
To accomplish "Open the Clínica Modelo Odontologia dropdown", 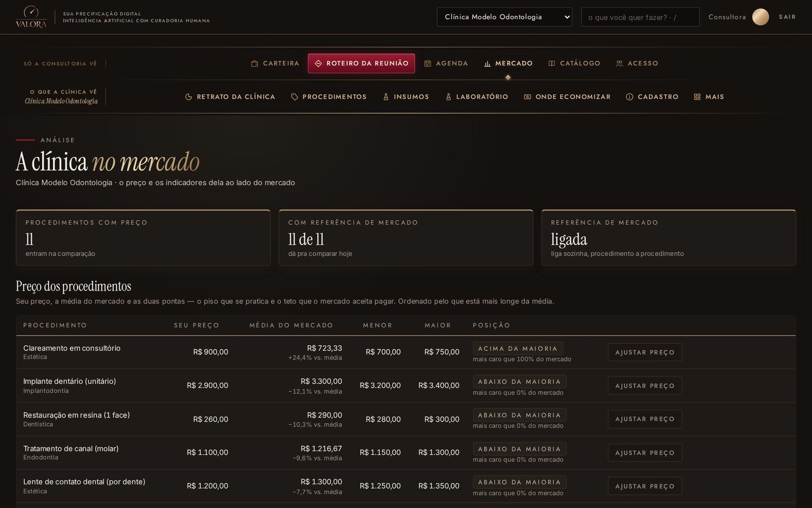I will [x=504, y=17].
